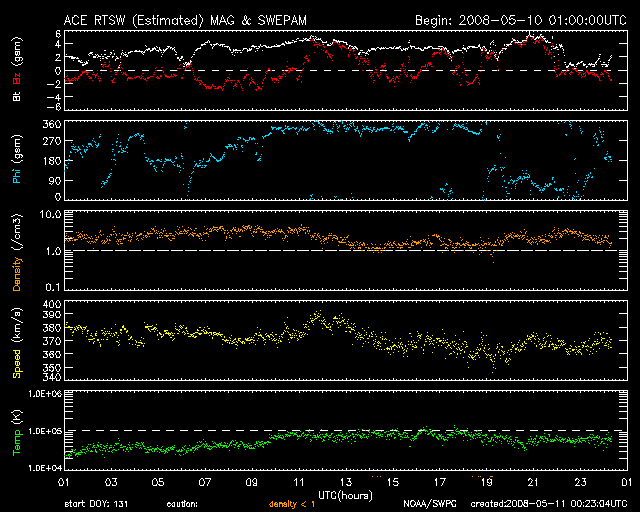640x512 pixels.
Task: Click the orange Density axis label
Action: [x=17, y=274]
